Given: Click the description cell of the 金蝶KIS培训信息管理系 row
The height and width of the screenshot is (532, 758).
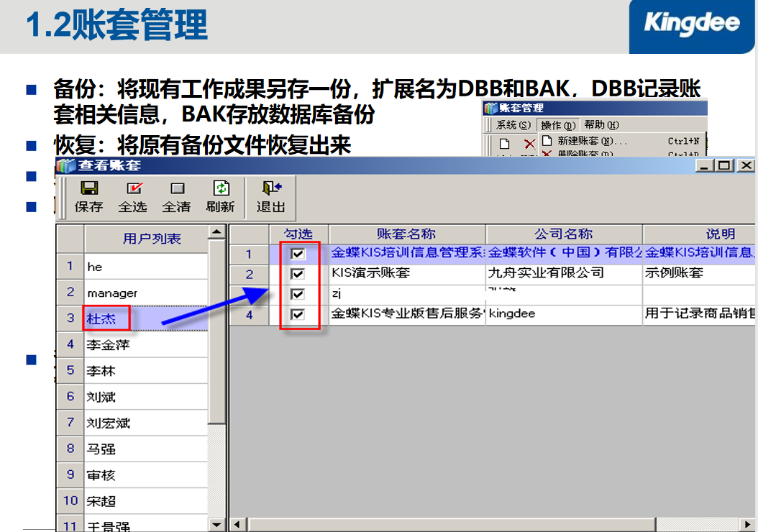Looking at the screenshot, I should click(699, 253).
